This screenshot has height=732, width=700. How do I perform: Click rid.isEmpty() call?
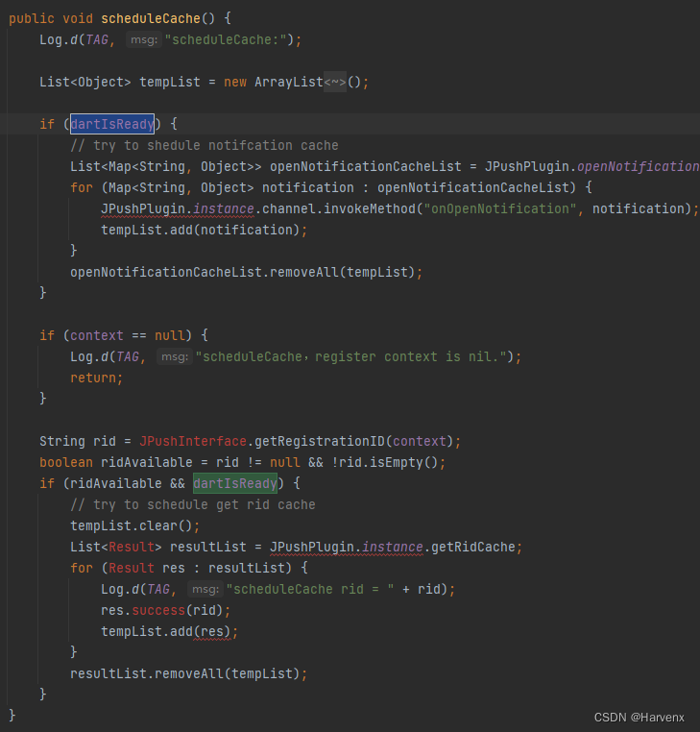coord(388,463)
